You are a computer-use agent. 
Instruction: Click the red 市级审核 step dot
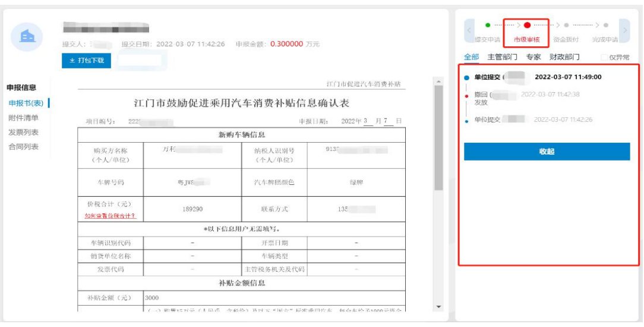point(527,26)
